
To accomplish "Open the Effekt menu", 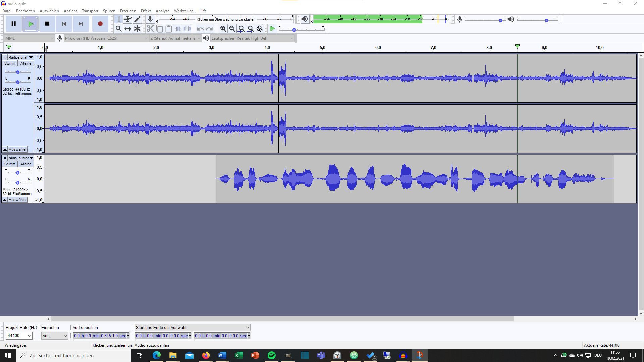I will click(146, 11).
